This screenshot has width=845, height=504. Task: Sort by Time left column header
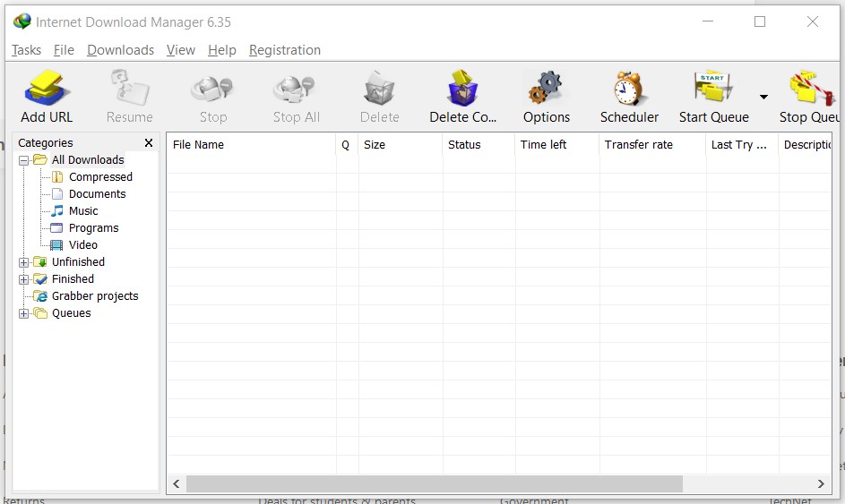coord(556,145)
